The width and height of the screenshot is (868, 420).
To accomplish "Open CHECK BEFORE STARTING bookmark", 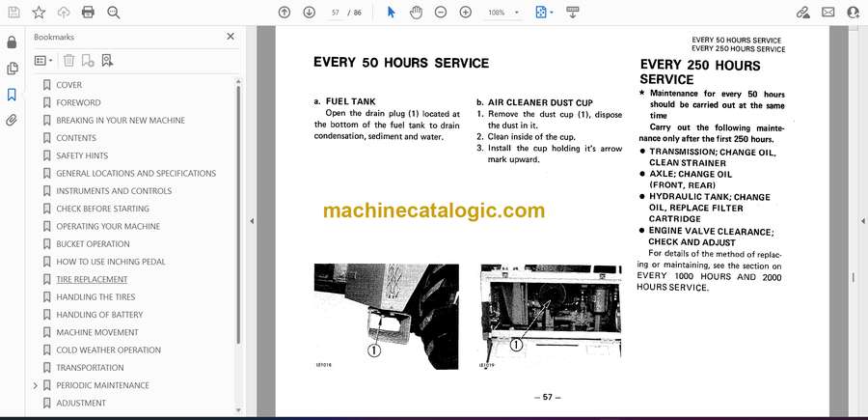I will pos(102,209).
